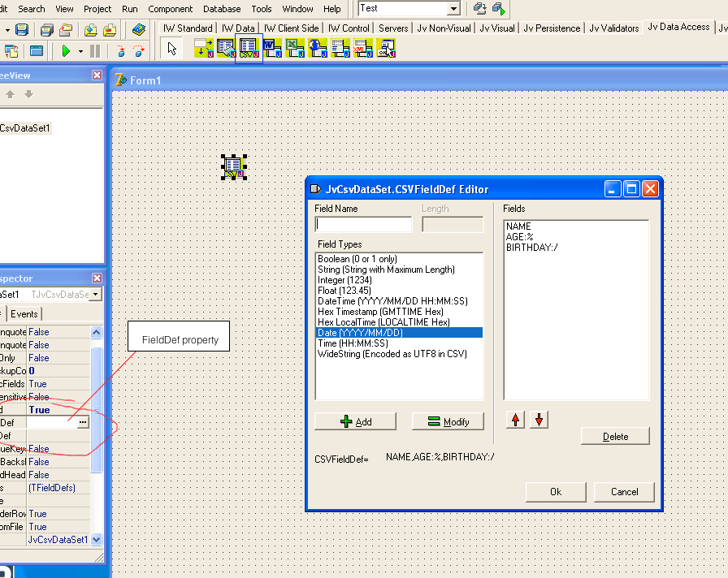Open the toolbar dropdown arrow beside Save
The image size is (728, 578).
(x=7, y=30)
